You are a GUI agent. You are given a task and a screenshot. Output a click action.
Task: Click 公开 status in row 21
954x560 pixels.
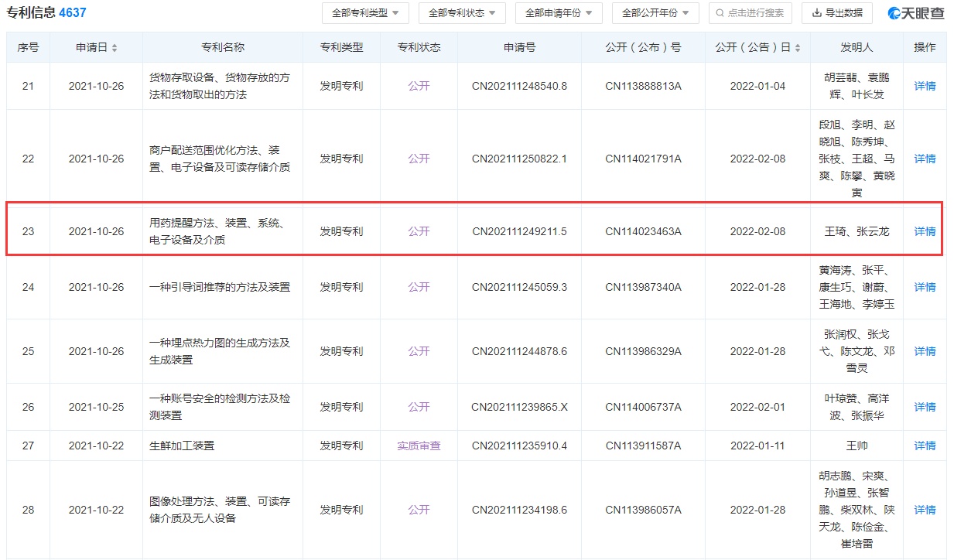419,86
